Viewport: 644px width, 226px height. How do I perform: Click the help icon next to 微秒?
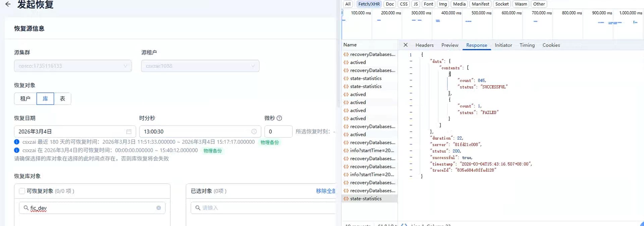click(279, 118)
